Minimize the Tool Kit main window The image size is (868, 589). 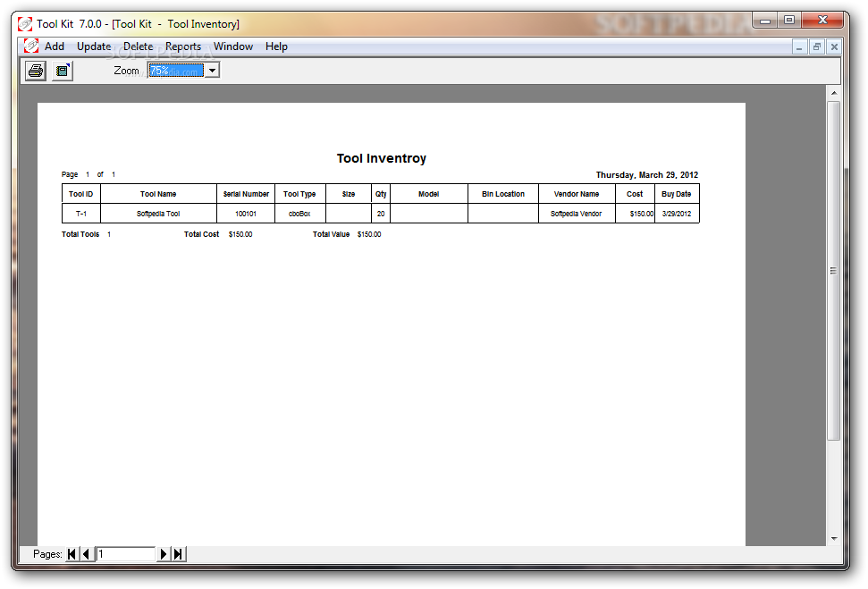coord(765,21)
